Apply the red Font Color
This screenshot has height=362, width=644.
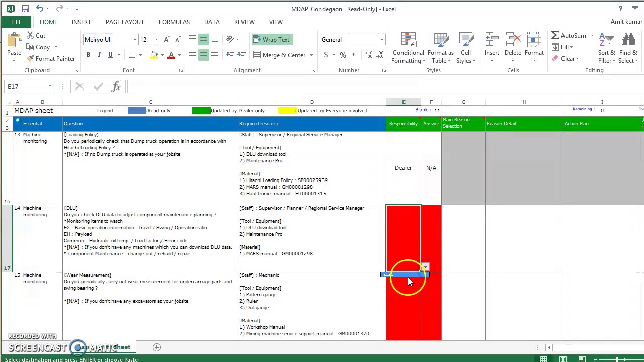click(171, 55)
